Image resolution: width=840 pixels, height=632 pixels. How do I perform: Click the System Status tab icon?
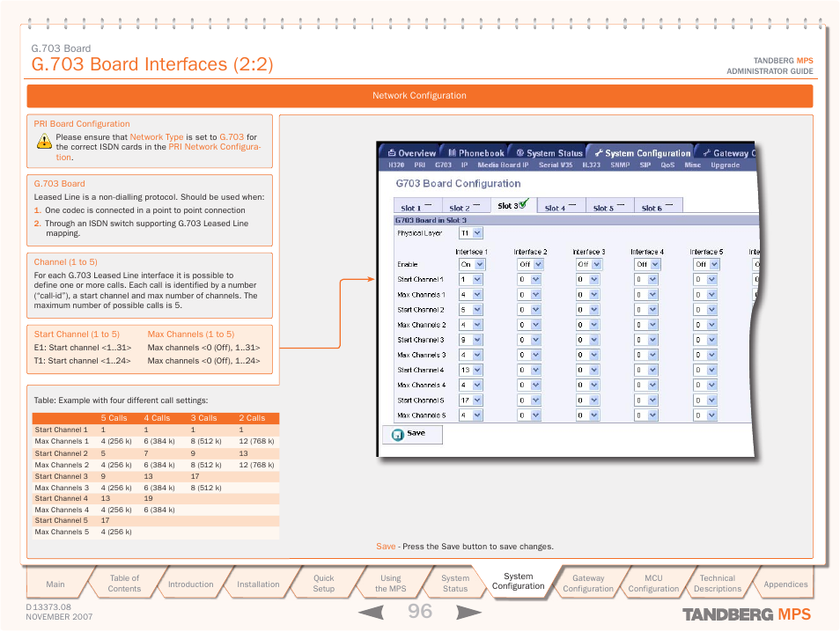point(520,153)
